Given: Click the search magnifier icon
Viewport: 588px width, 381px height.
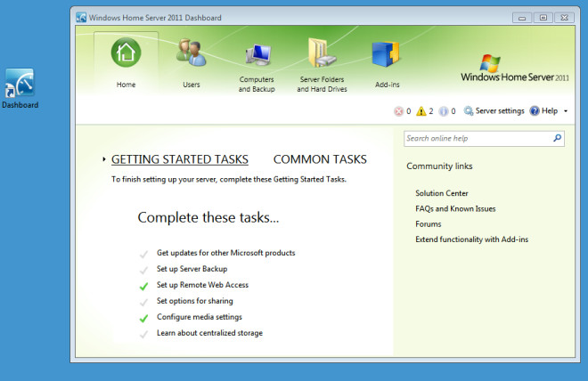Looking at the screenshot, I should [x=557, y=138].
